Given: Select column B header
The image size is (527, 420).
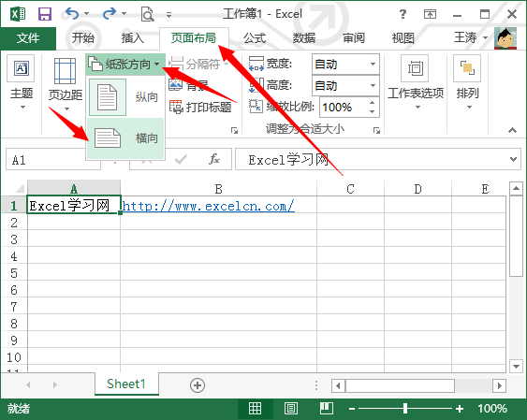Looking at the screenshot, I should point(218,189).
